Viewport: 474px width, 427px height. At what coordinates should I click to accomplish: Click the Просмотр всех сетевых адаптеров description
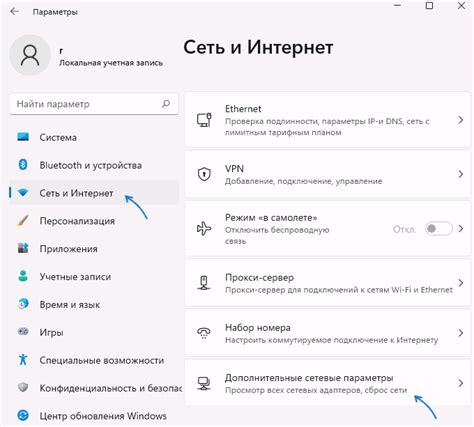point(316,390)
